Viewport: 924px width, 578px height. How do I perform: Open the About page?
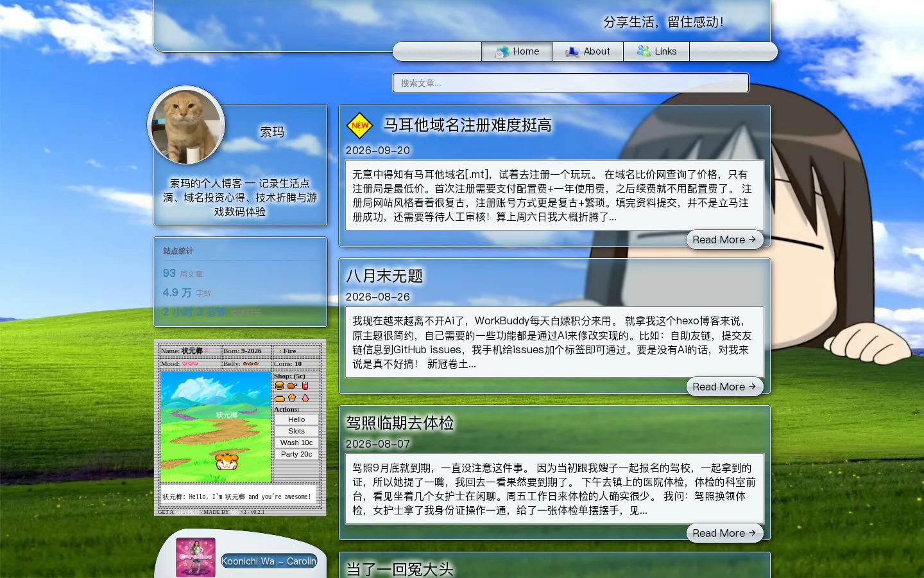point(588,51)
